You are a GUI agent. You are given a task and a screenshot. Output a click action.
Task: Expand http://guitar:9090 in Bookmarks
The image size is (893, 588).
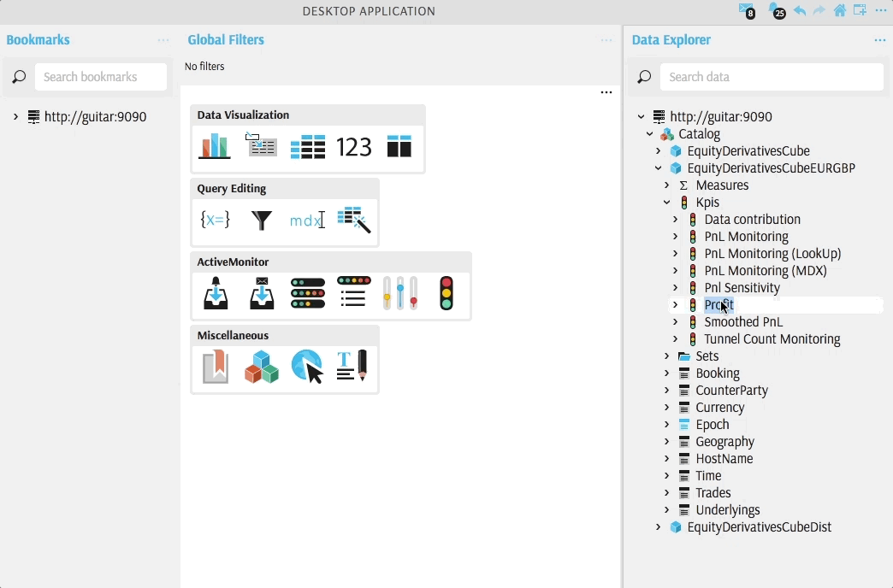[x=16, y=117]
